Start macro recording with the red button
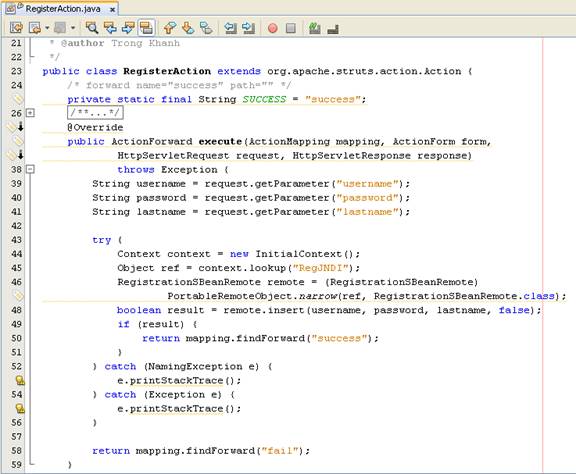Image resolution: width=576 pixels, height=474 pixels. (272, 28)
